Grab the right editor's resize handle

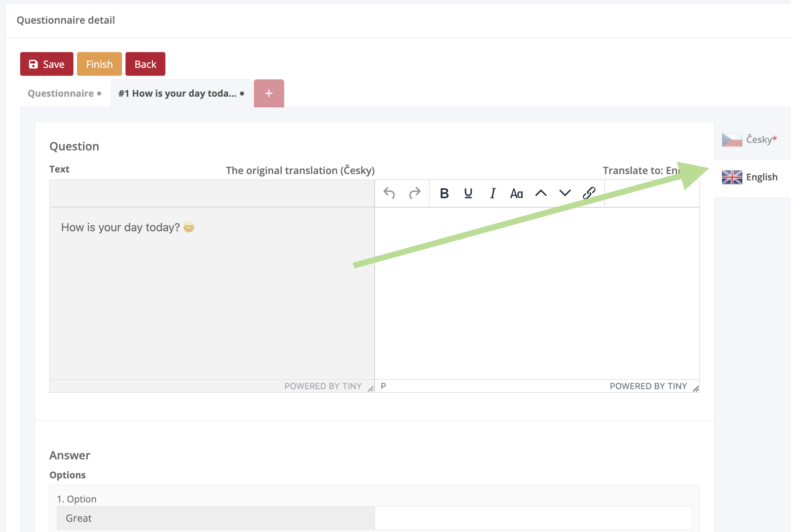click(x=696, y=389)
